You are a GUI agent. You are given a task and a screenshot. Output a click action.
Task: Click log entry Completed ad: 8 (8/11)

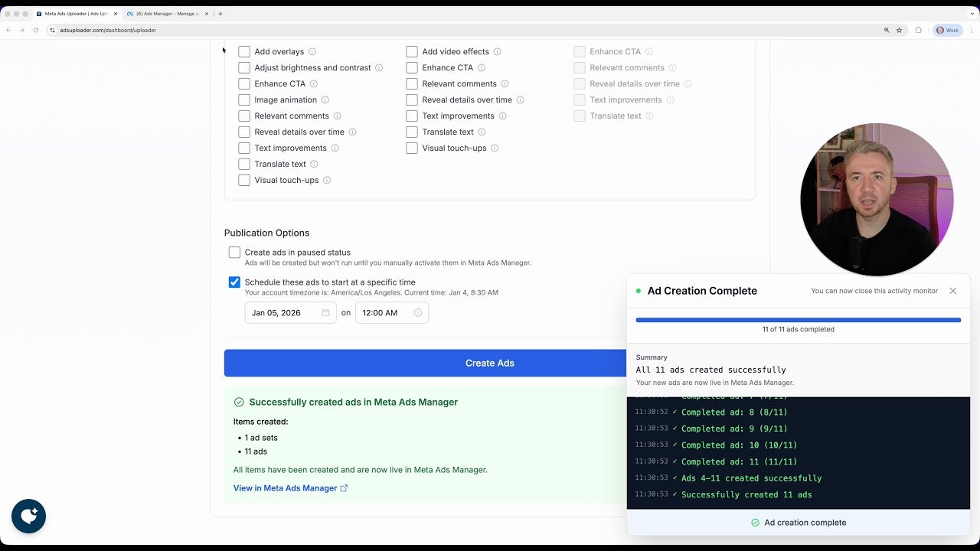click(733, 412)
